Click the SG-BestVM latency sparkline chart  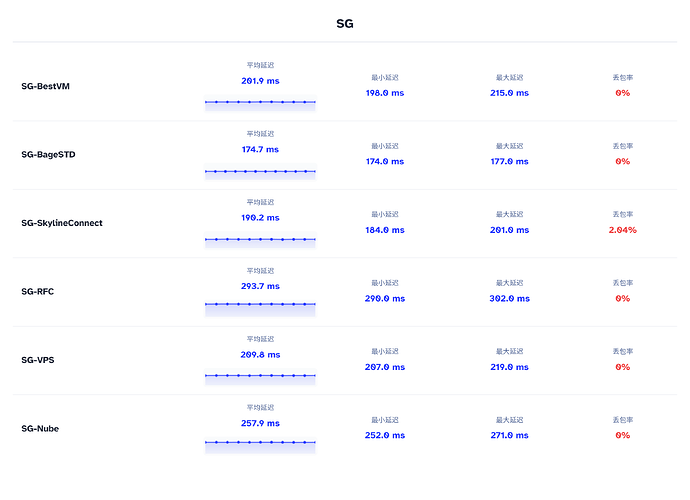tap(260, 103)
